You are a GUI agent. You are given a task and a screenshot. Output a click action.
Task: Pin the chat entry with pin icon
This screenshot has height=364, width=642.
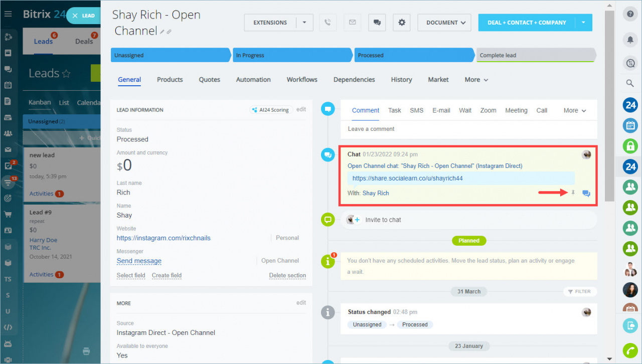coord(573,193)
